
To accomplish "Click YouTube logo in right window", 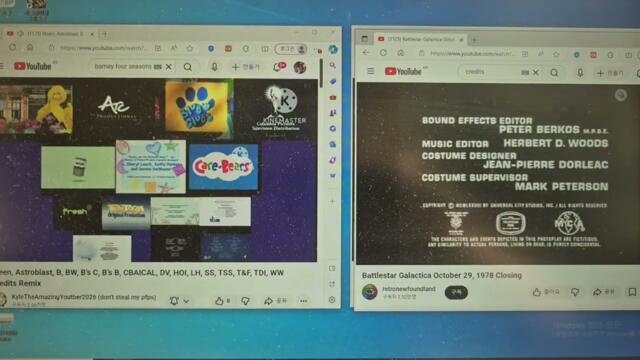I will pos(403,71).
